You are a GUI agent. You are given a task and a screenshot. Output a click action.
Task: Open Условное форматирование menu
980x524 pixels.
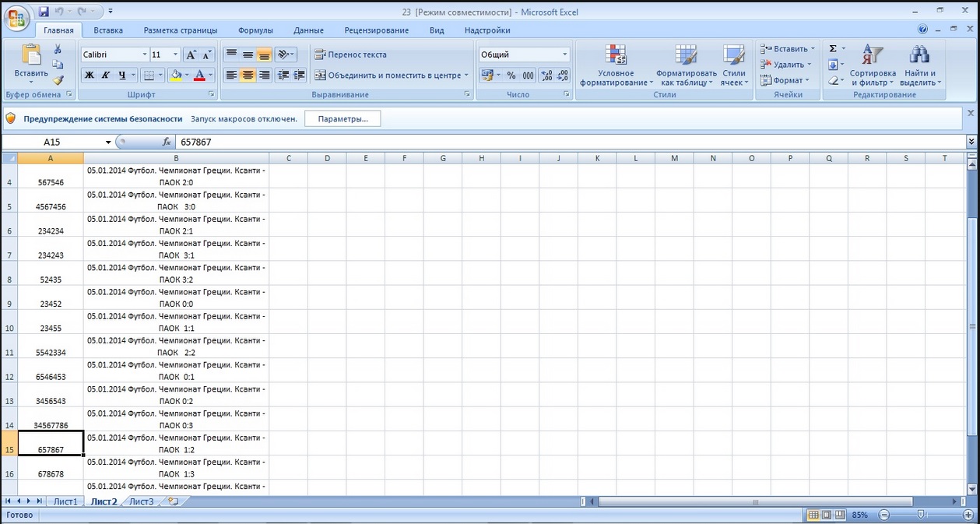coord(616,65)
